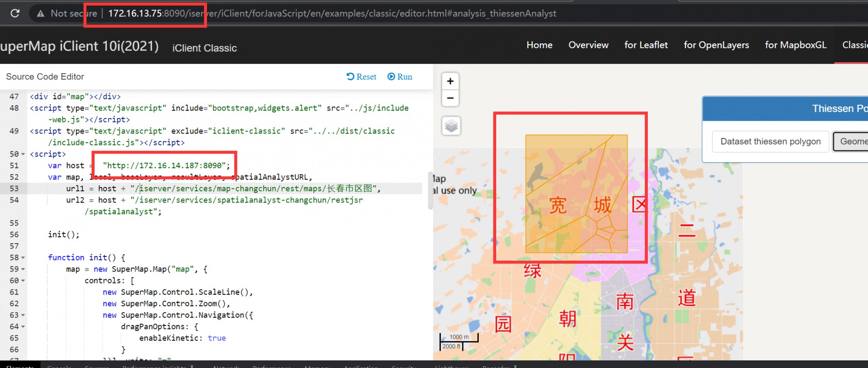Fold the Navigation block at line 63
The width and height of the screenshot is (868, 368).
[23, 315]
